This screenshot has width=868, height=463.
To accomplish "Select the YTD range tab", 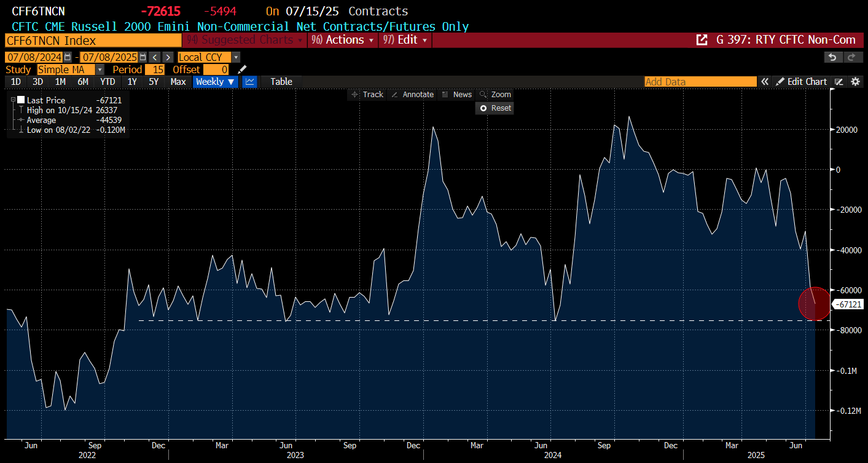I will (x=108, y=82).
